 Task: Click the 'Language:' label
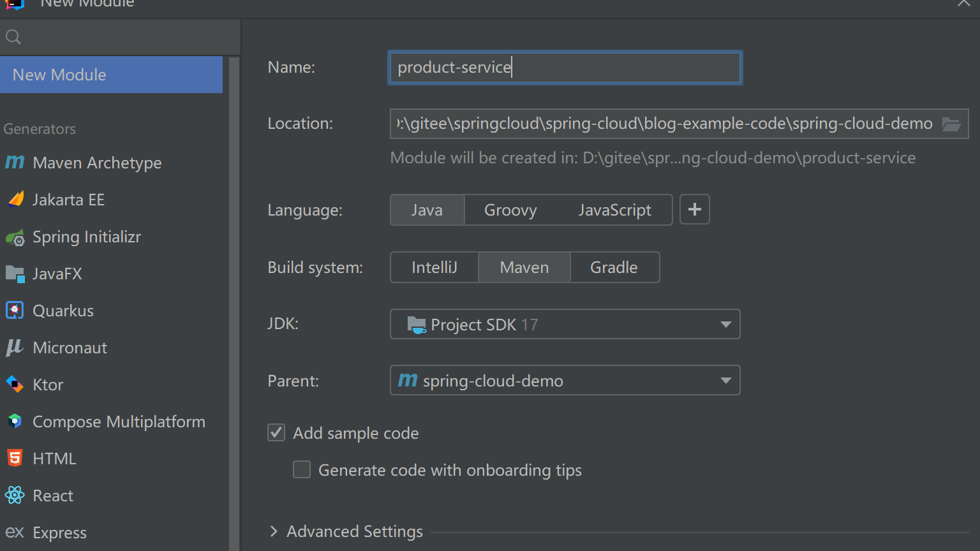click(305, 210)
